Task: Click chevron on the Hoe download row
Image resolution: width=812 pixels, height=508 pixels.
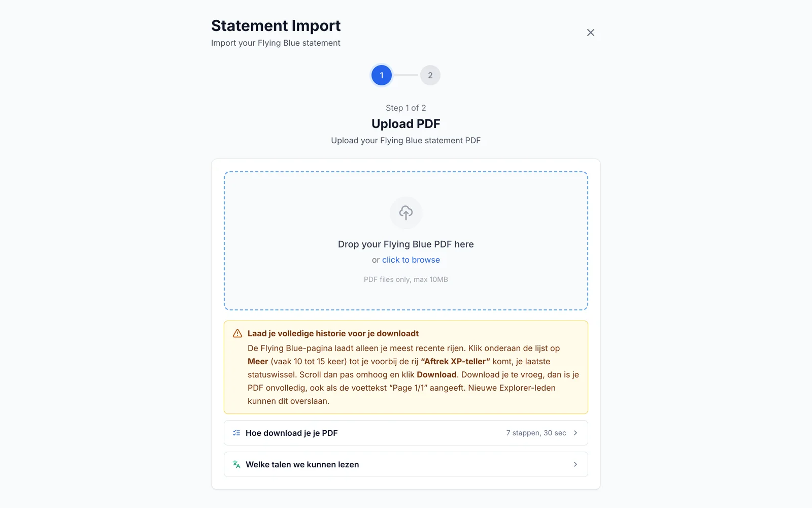Action: click(576, 433)
